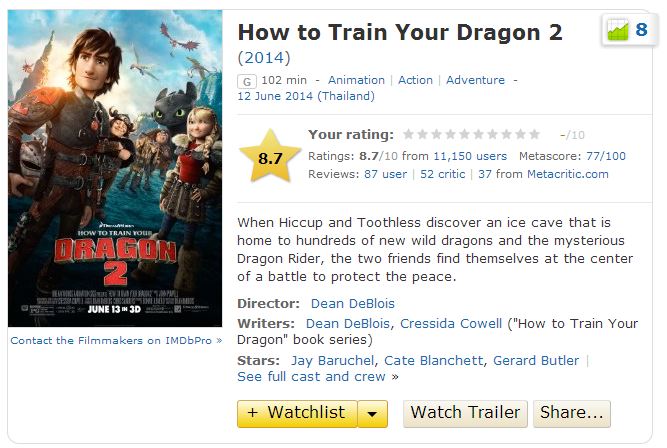This screenshot has width=667, height=448.
Task: Rate the movie ten stars
Action: click(534, 135)
